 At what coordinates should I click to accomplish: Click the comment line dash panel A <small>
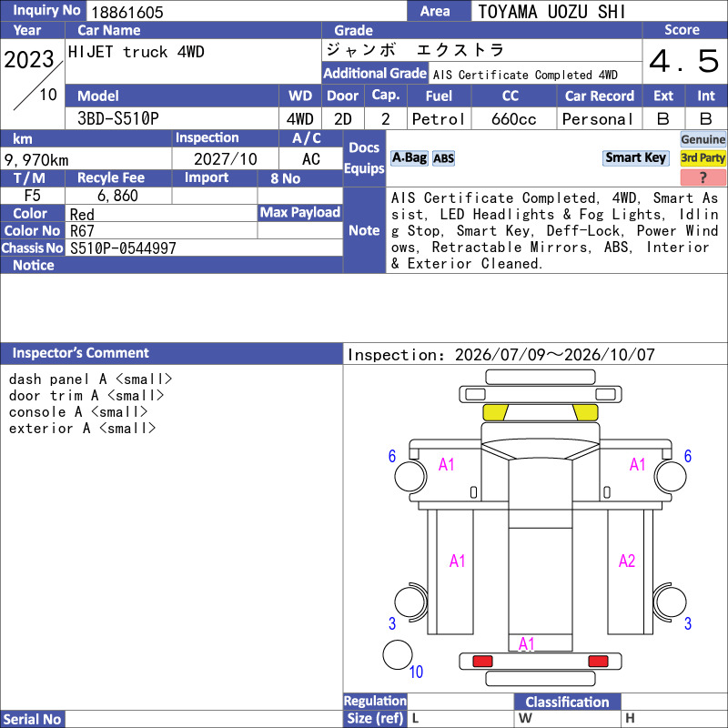(90, 379)
